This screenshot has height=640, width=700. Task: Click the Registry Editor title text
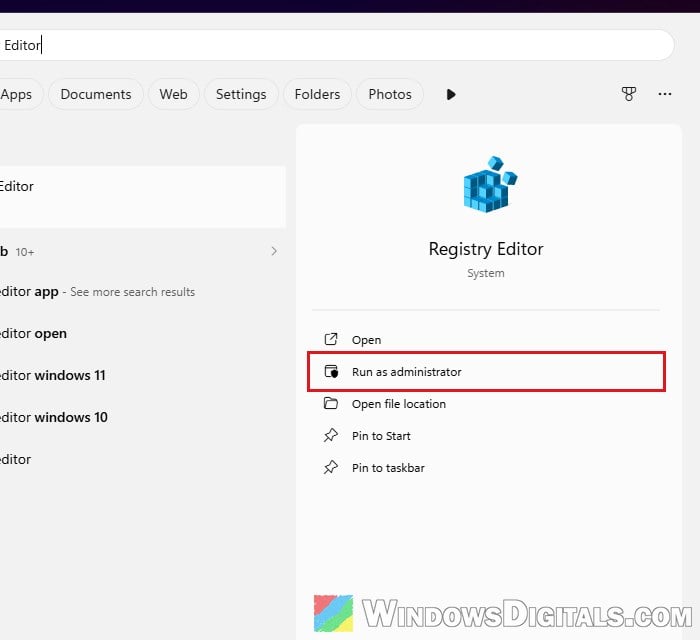pos(486,249)
